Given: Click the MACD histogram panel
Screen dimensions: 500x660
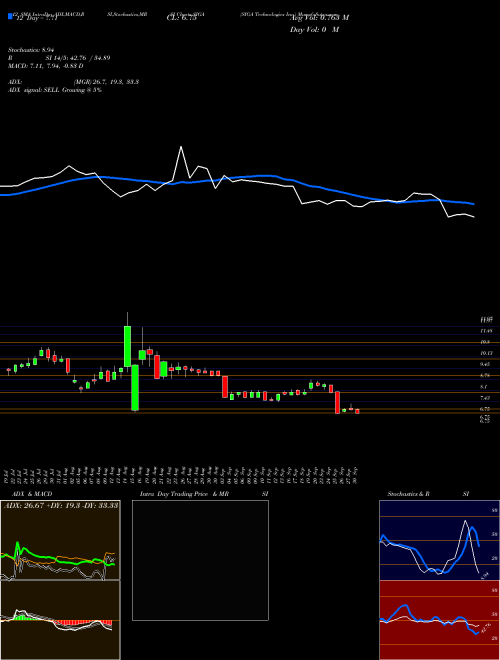Looking at the screenshot, I should (x=60, y=620).
